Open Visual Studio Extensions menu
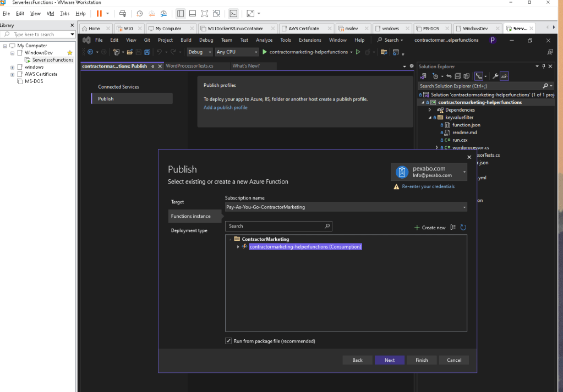The width and height of the screenshot is (563, 392). [x=310, y=40]
